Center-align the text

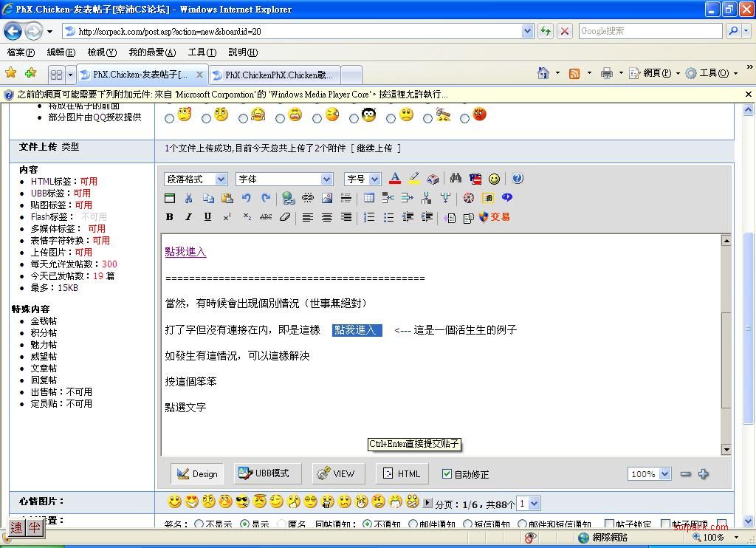327,218
